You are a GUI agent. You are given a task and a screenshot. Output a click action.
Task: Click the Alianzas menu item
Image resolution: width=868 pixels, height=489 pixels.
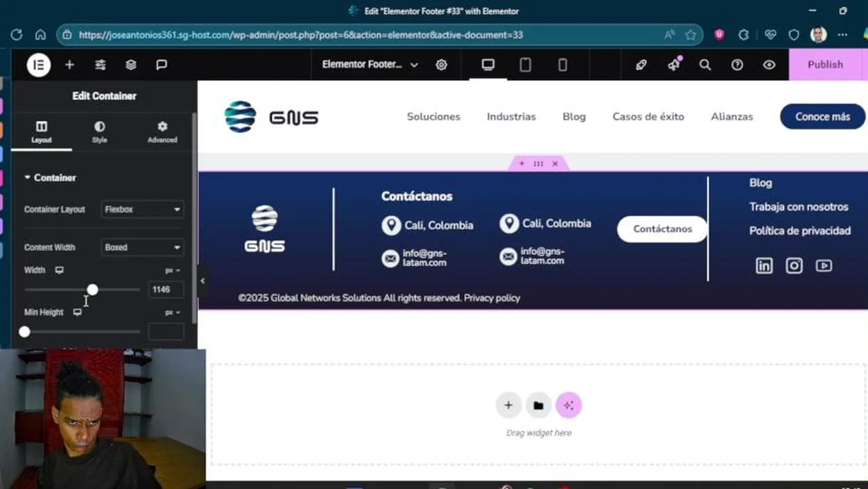pos(731,117)
